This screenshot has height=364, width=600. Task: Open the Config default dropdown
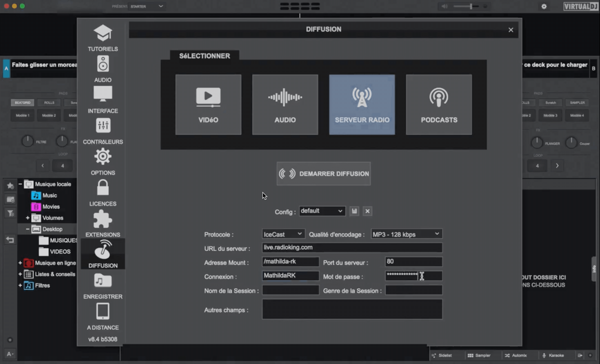(x=322, y=211)
